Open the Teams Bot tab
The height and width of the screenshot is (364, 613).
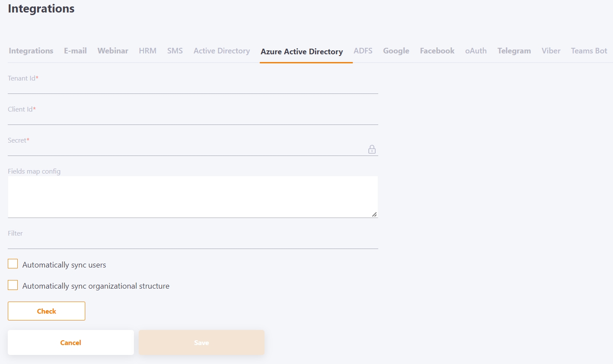[x=588, y=50]
